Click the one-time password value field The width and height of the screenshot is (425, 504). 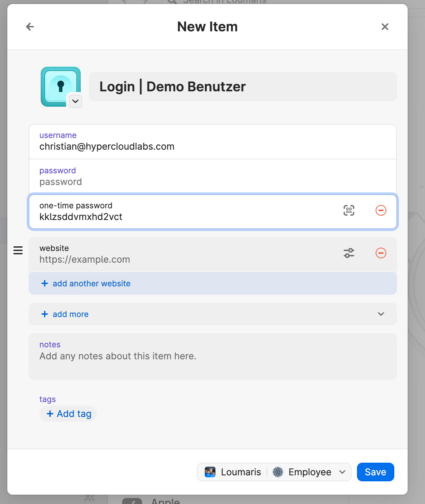(187, 217)
